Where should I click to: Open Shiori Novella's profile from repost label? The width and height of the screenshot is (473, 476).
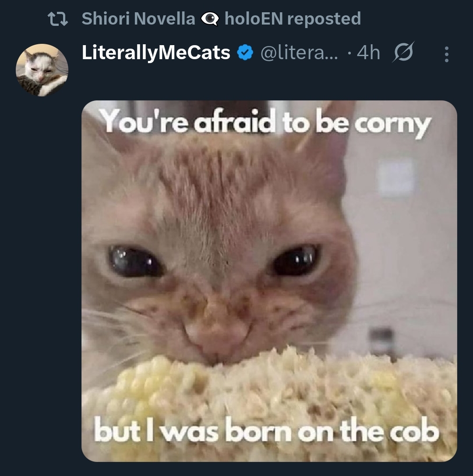pyautogui.click(x=138, y=18)
